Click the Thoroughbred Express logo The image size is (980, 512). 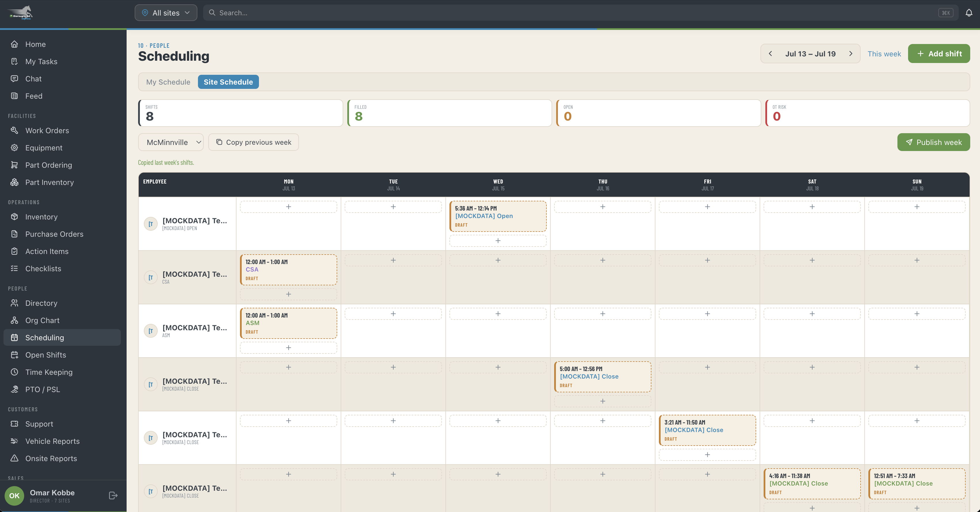coord(20,13)
